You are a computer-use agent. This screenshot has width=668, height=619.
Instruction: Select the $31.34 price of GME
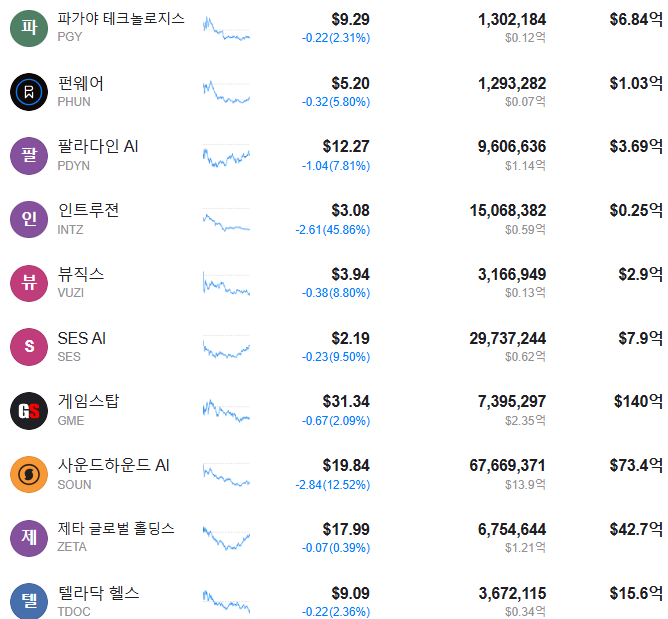(346, 401)
